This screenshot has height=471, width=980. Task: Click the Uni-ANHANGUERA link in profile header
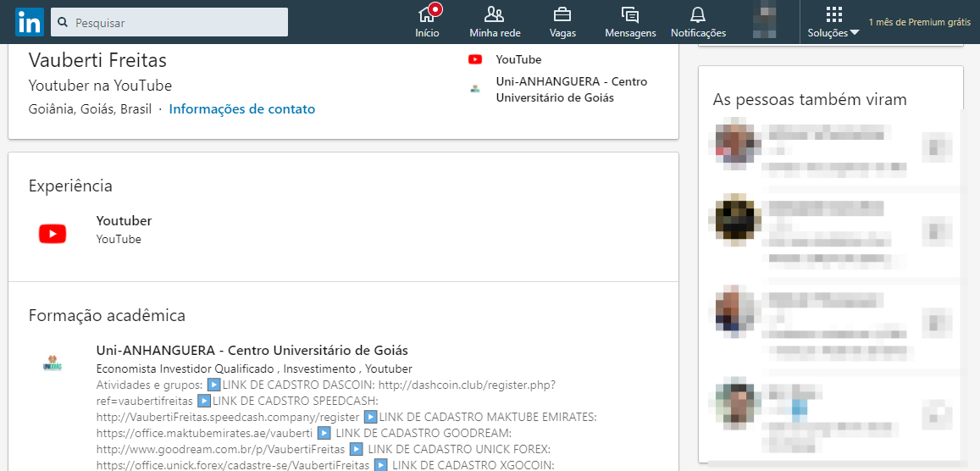571,89
